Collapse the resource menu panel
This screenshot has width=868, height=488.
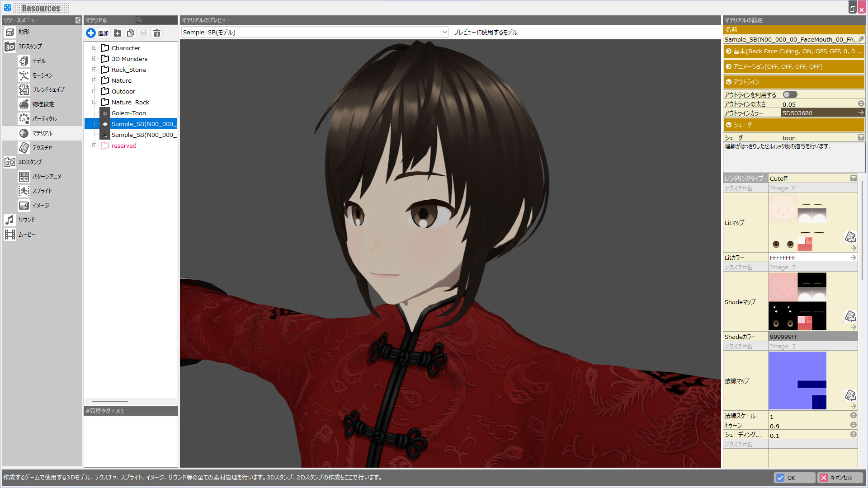78,20
